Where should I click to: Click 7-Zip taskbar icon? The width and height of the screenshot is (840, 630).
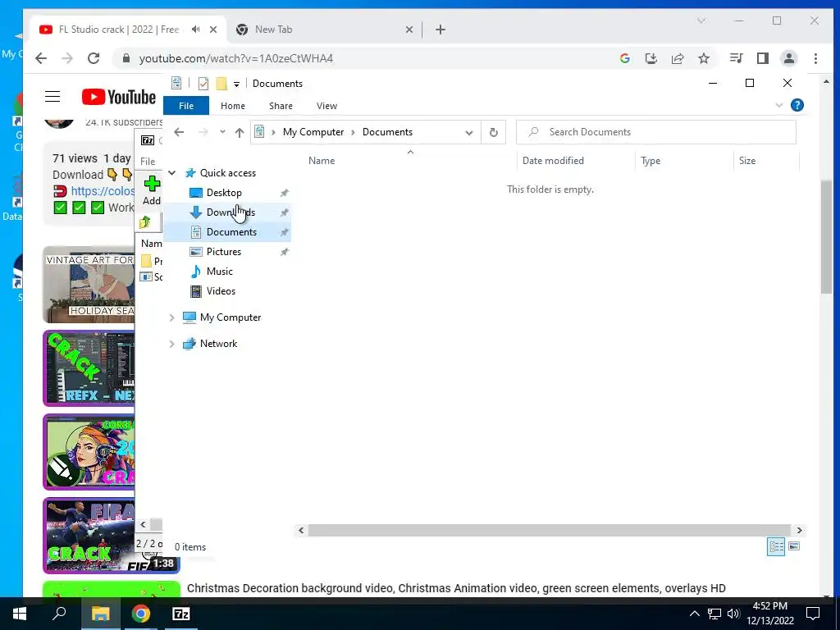pos(181,614)
